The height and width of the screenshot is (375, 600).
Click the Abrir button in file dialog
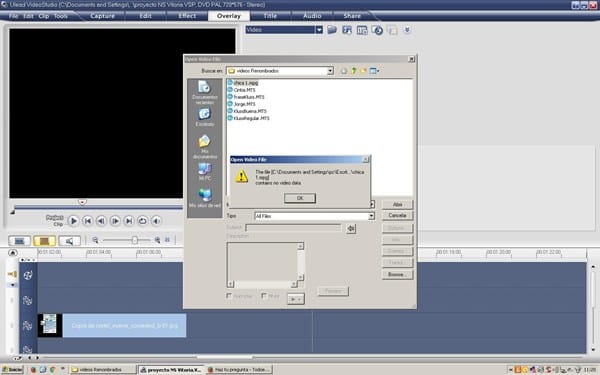pyautogui.click(x=397, y=204)
